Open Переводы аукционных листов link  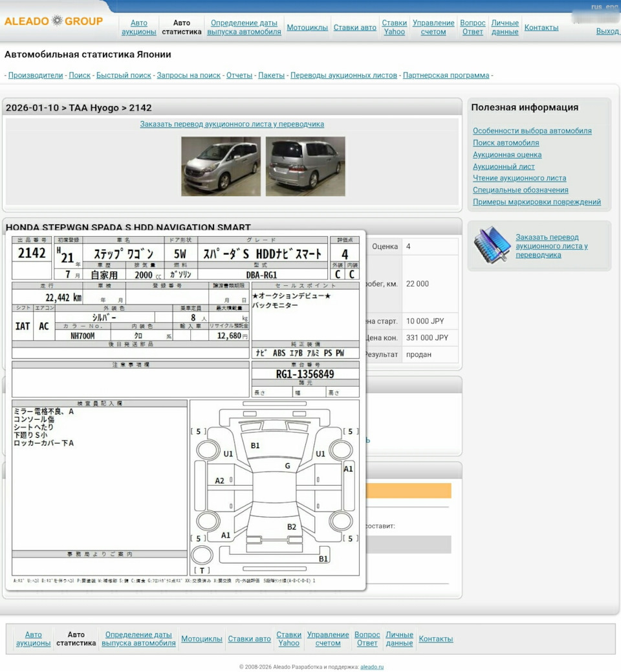pyautogui.click(x=343, y=75)
